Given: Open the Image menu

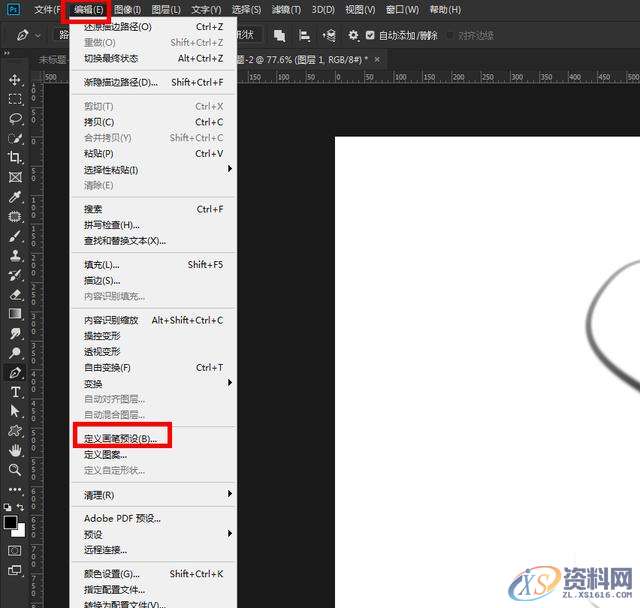Looking at the screenshot, I should 127,9.
